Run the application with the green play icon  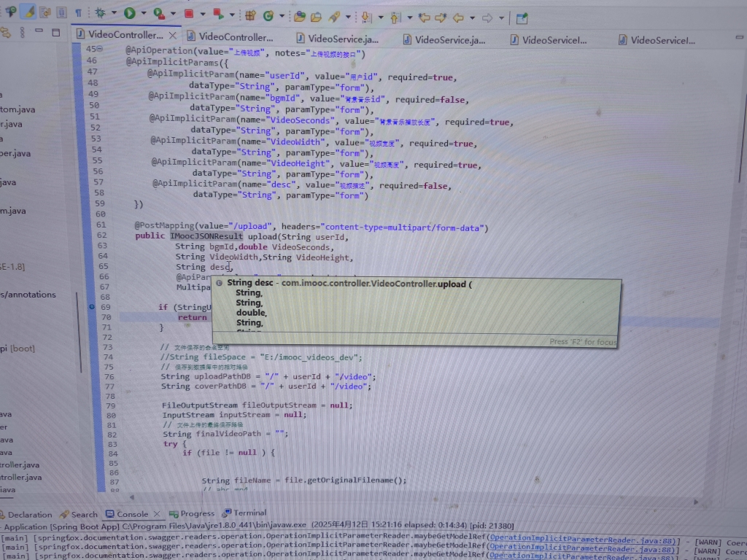(x=130, y=13)
